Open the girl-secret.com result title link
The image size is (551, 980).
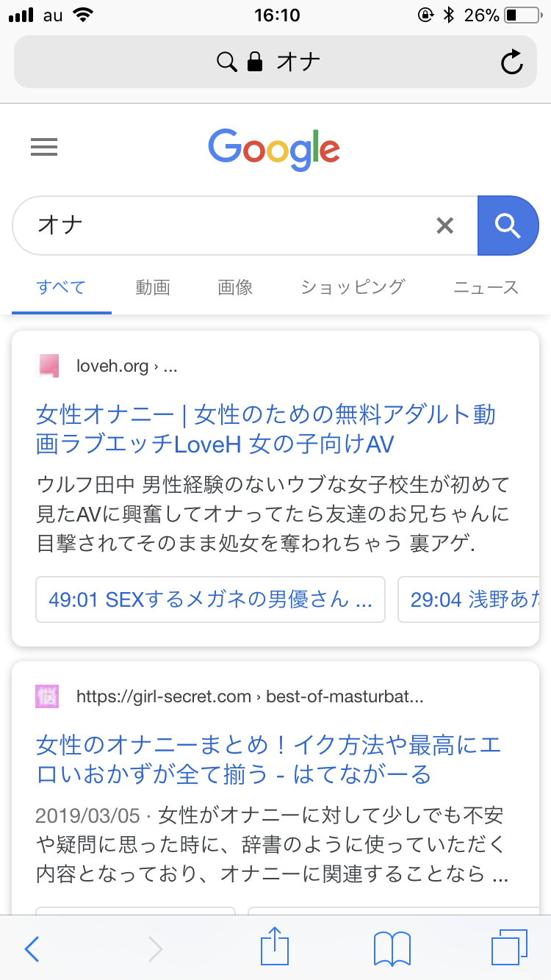pyautogui.click(x=268, y=760)
